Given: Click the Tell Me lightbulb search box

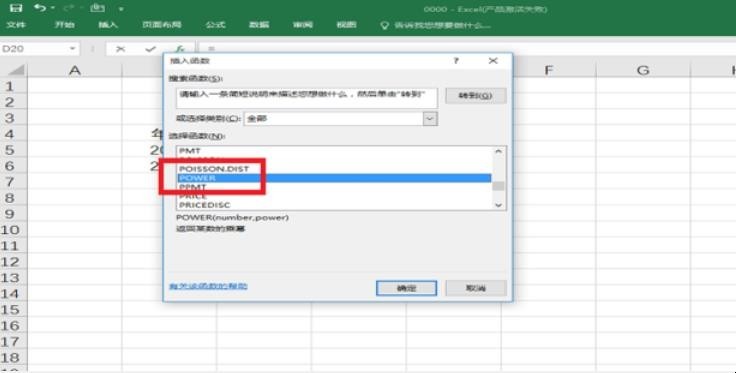Looking at the screenshot, I should point(436,25).
